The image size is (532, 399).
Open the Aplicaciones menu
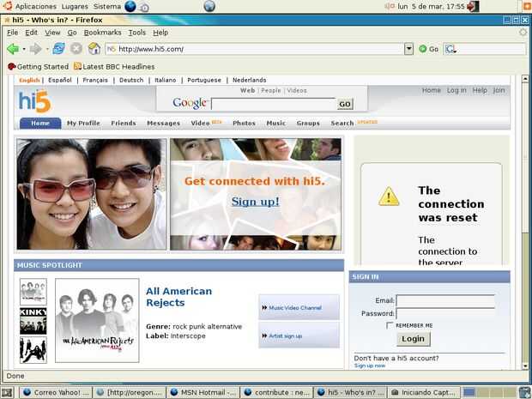click(x=36, y=6)
